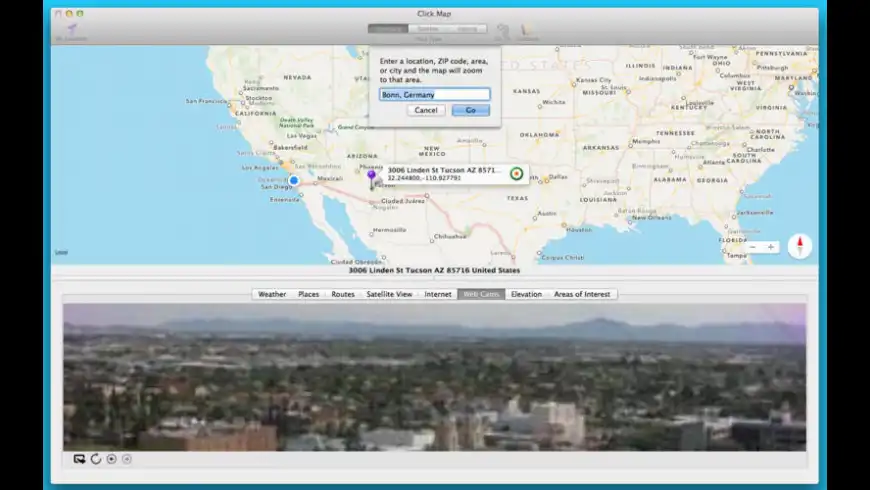
Task: Open the Weather tab
Action: tap(272, 294)
